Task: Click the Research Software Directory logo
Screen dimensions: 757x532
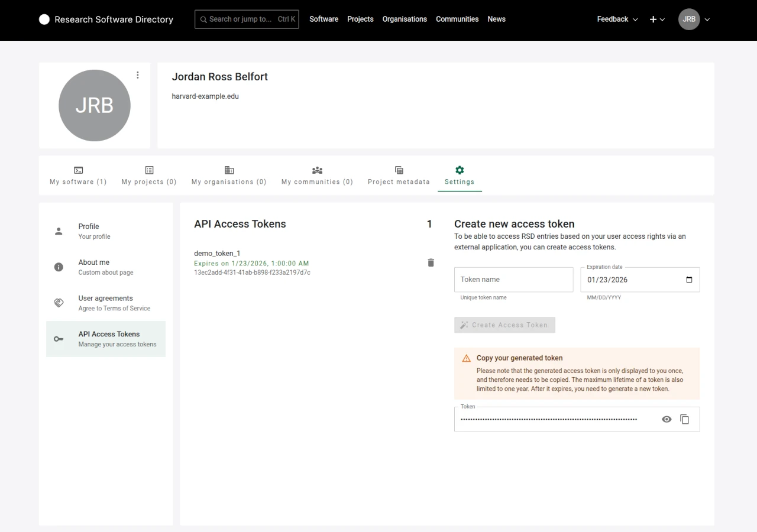Action: (106, 20)
